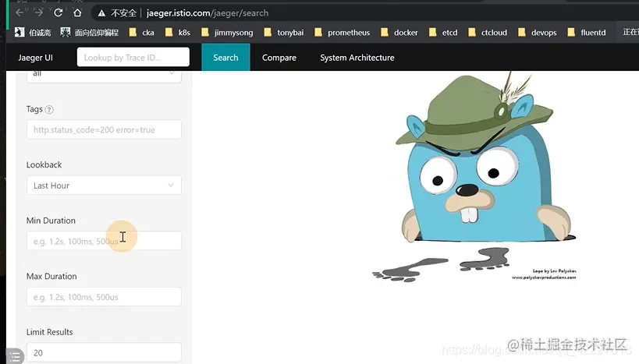Screen dimensions: 639x364
Task: Open the jimmysong bookmark folder
Action: [227, 33]
